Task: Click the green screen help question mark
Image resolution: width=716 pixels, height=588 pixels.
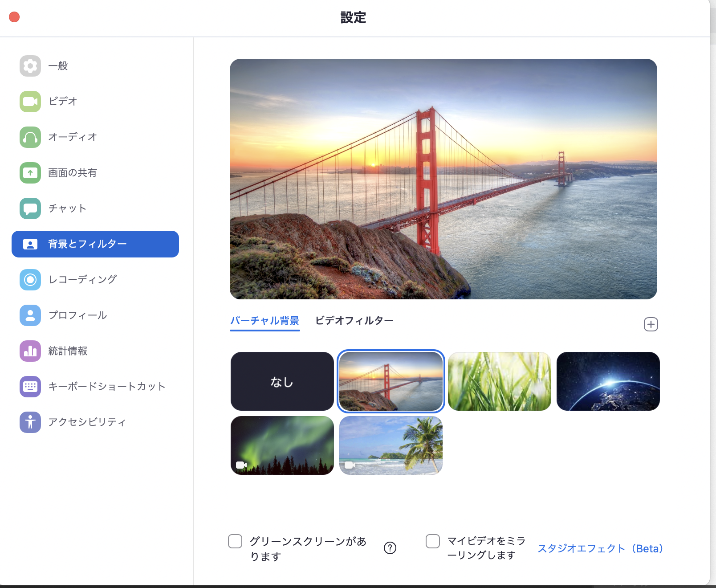Action: (x=390, y=548)
